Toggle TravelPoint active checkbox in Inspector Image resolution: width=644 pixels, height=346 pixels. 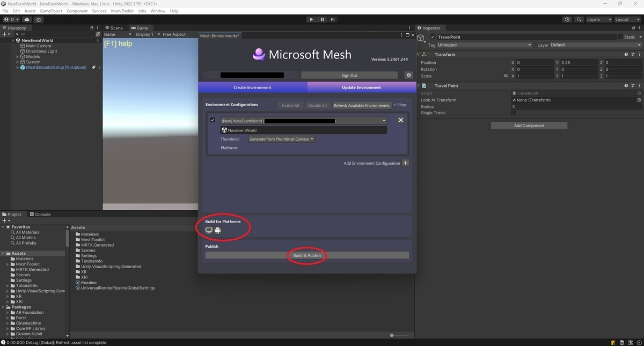tap(433, 37)
